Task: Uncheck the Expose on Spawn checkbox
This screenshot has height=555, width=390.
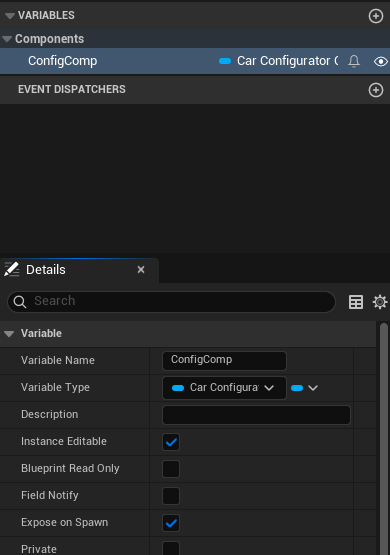Action: [171, 523]
